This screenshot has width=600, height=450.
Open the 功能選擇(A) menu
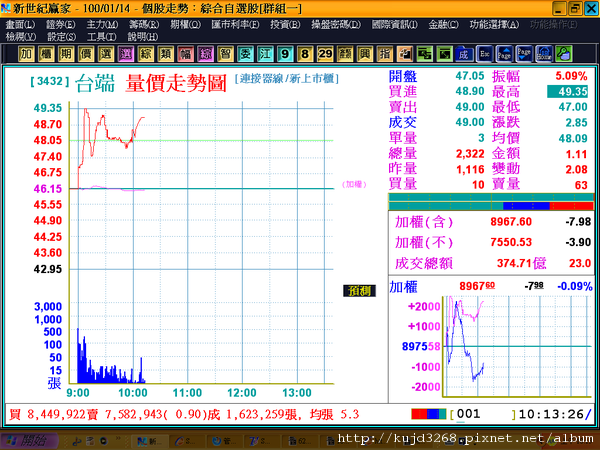coord(494,25)
